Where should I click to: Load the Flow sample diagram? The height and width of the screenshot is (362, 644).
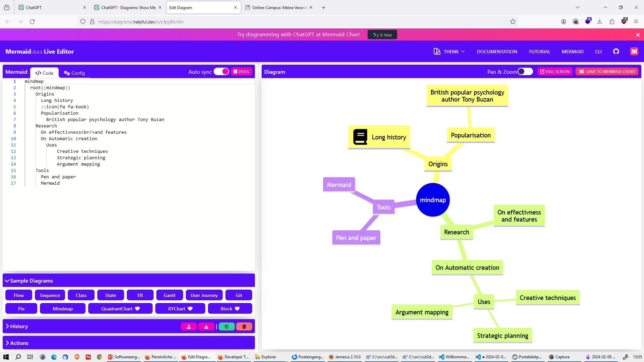click(19, 295)
